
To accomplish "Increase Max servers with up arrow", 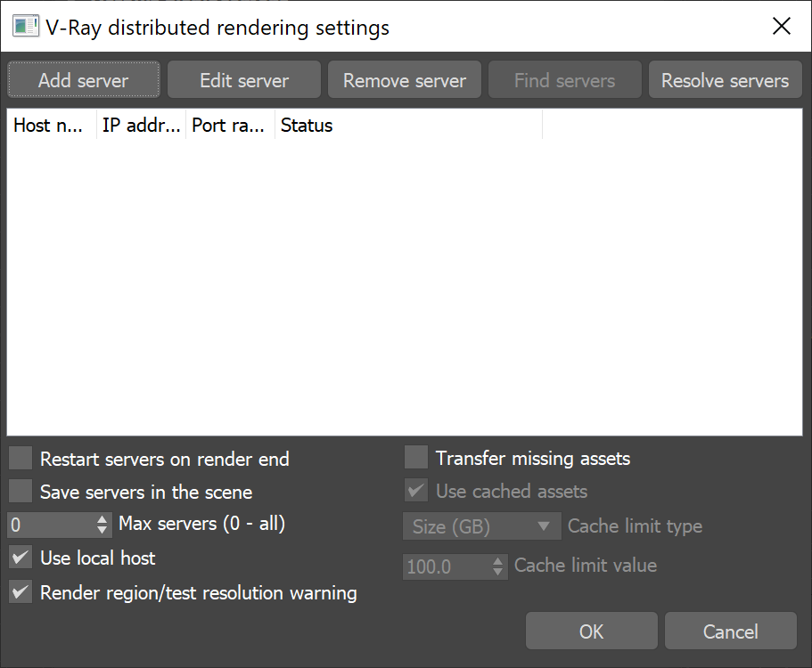I will [x=102, y=519].
